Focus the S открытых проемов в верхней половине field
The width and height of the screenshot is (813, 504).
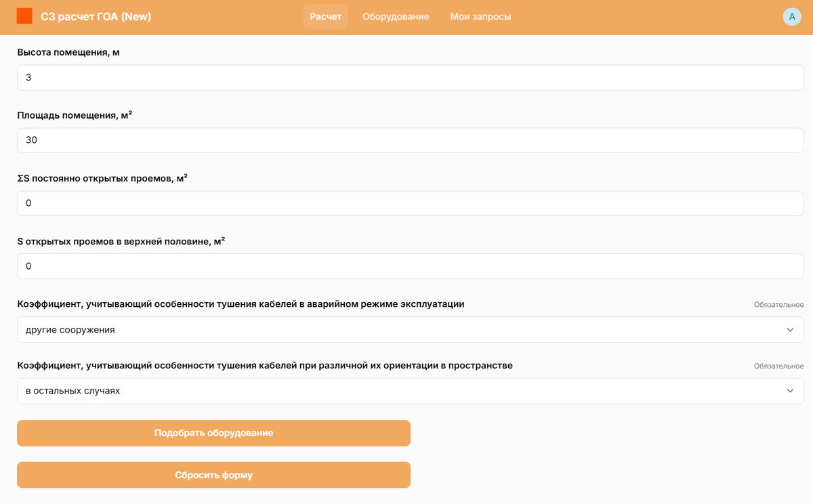click(411, 266)
